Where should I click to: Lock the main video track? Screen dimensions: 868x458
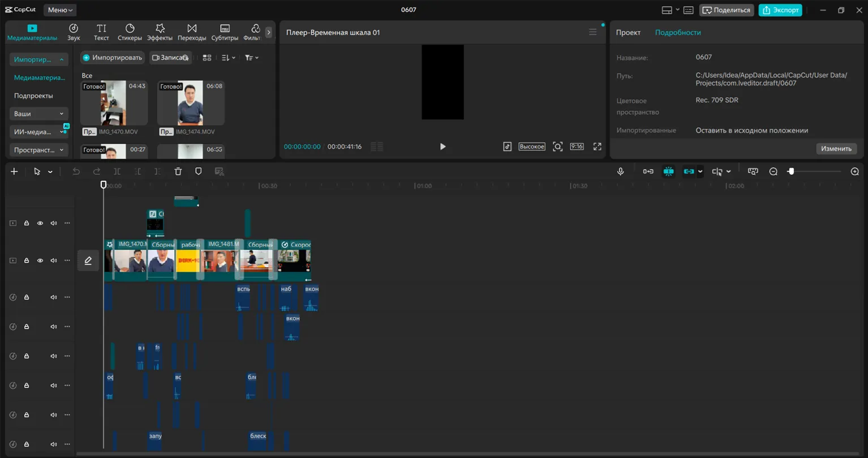coord(27,260)
